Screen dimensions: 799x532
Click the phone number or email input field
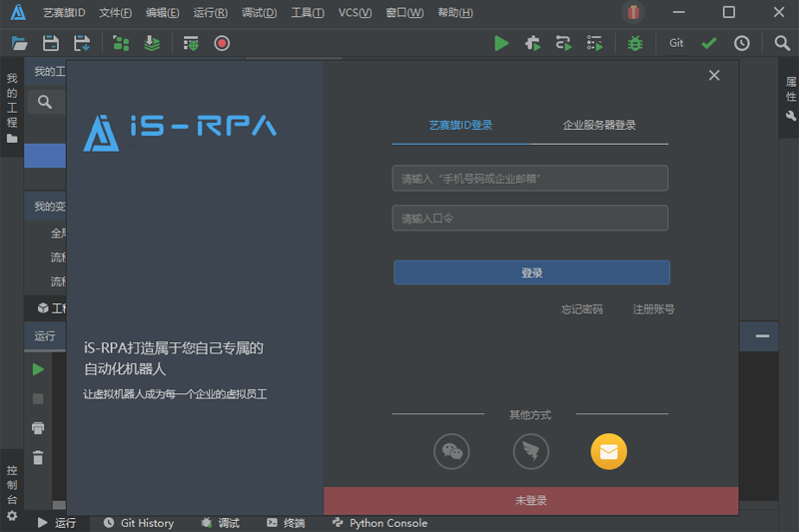(x=530, y=179)
